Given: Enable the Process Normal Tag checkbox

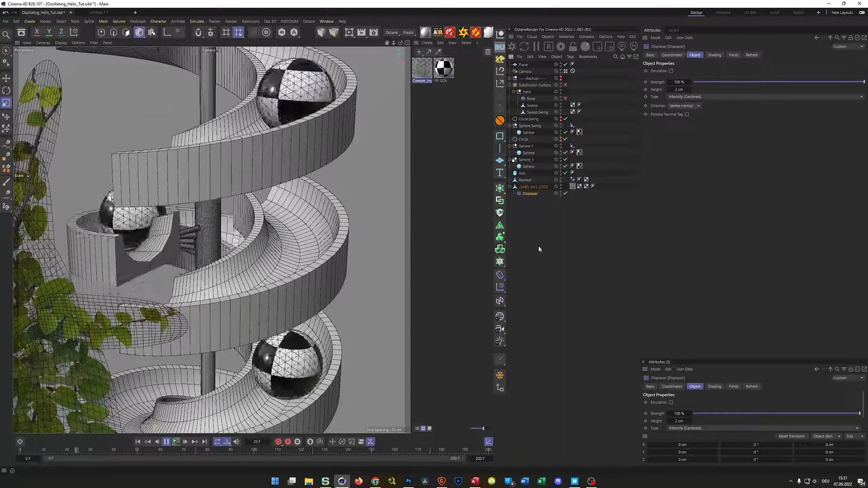Looking at the screenshot, I should pyautogui.click(x=687, y=114).
